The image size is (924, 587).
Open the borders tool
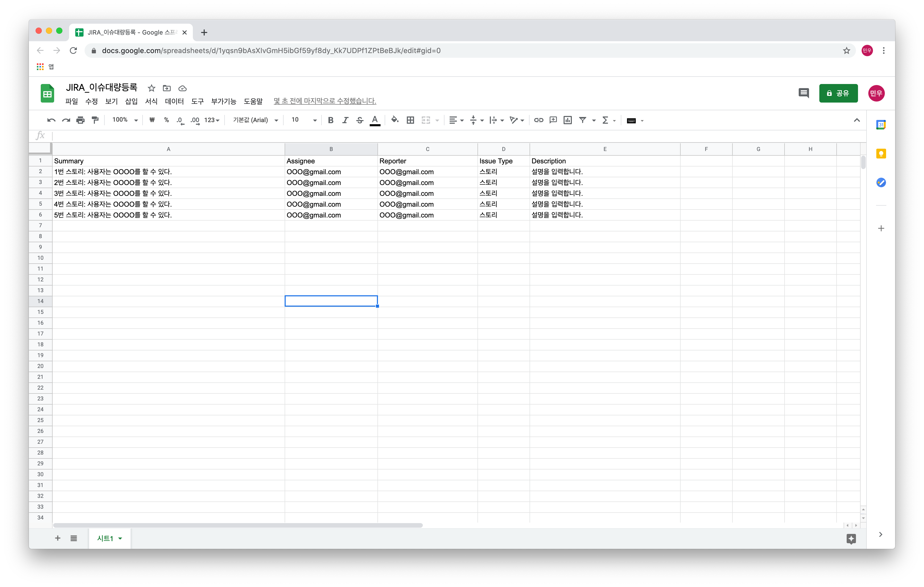point(410,120)
